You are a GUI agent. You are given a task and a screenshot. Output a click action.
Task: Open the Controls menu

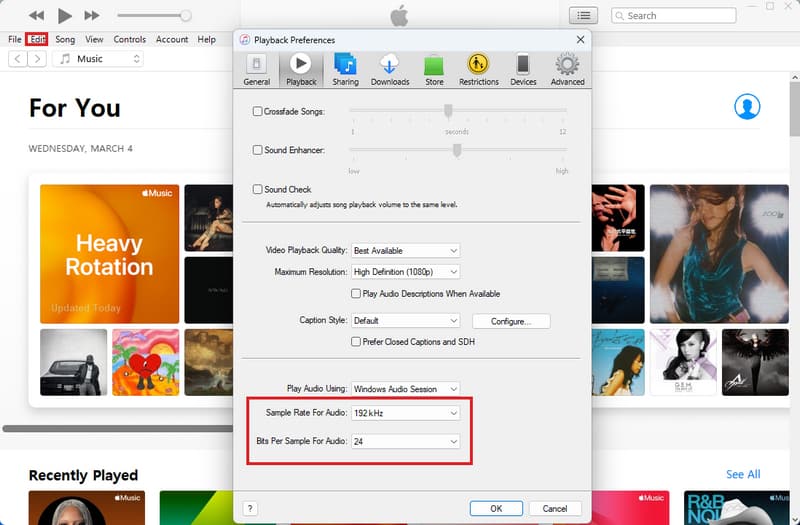pos(130,39)
